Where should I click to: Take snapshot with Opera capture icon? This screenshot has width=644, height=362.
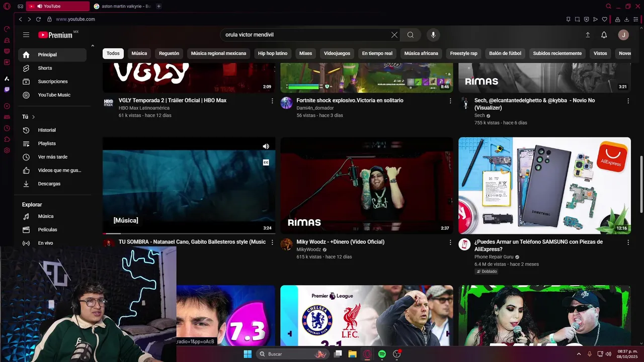[577, 19]
